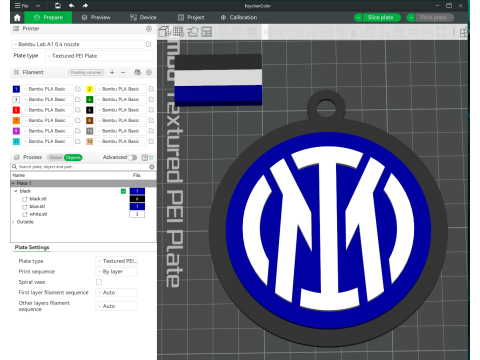Edit the filament 1 preset icon

[x=78, y=89]
